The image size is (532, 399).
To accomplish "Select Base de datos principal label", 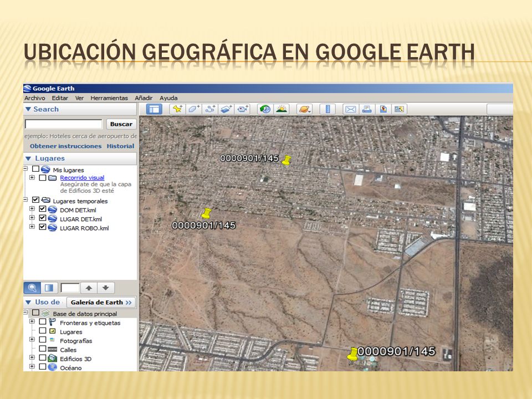I will (x=85, y=314).
